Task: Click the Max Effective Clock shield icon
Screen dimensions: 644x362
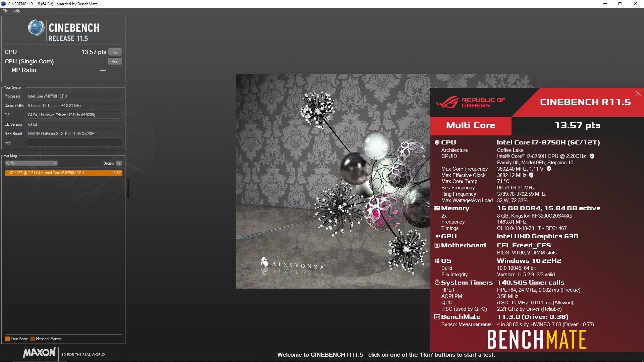Action: [531, 175]
